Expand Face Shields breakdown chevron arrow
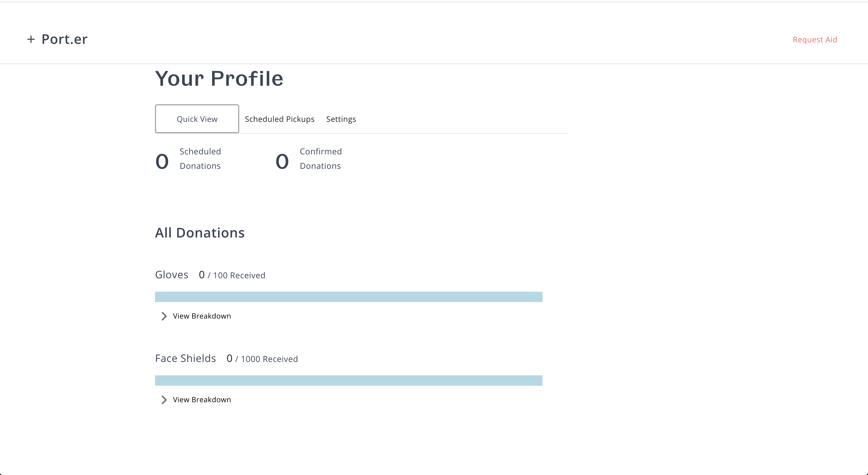 pyautogui.click(x=164, y=400)
